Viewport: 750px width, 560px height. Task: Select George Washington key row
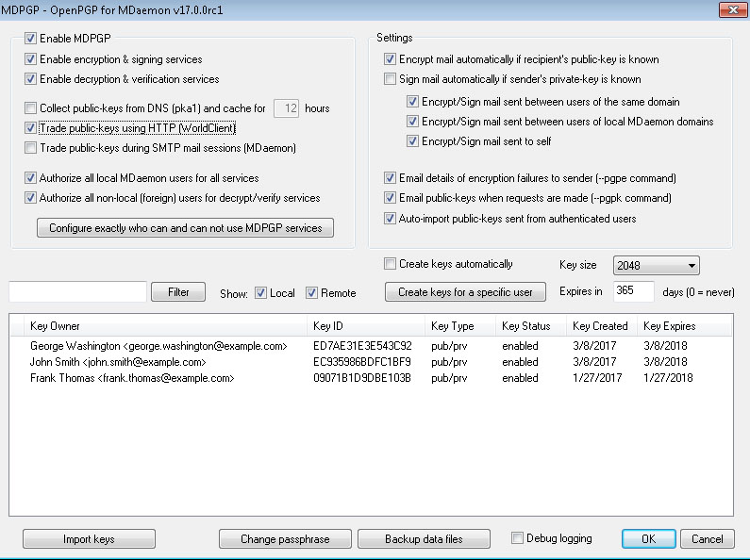[x=158, y=346]
